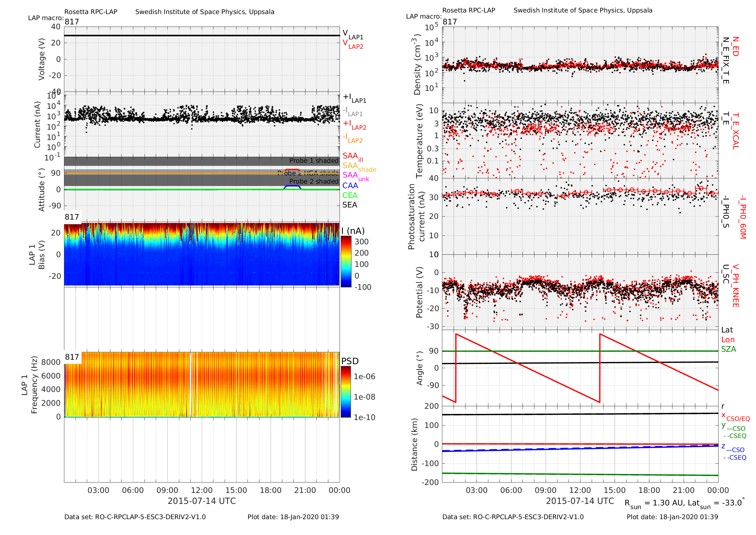Click the 'Probe 2 shaded' annotation
This screenshot has width=756, height=535.
(x=314, y=181)
